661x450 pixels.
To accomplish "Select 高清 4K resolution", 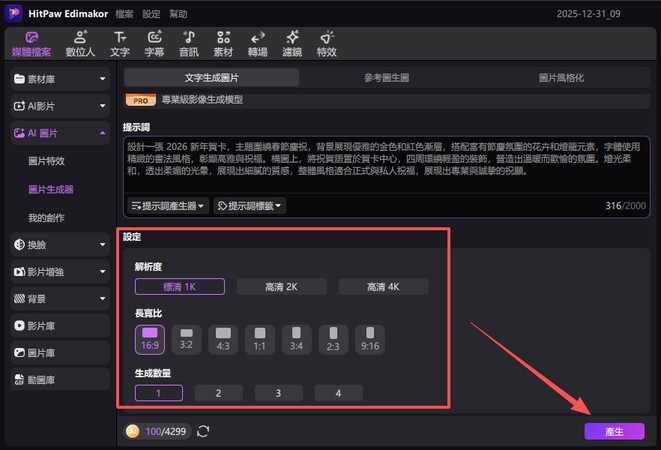I will (383, 287).
